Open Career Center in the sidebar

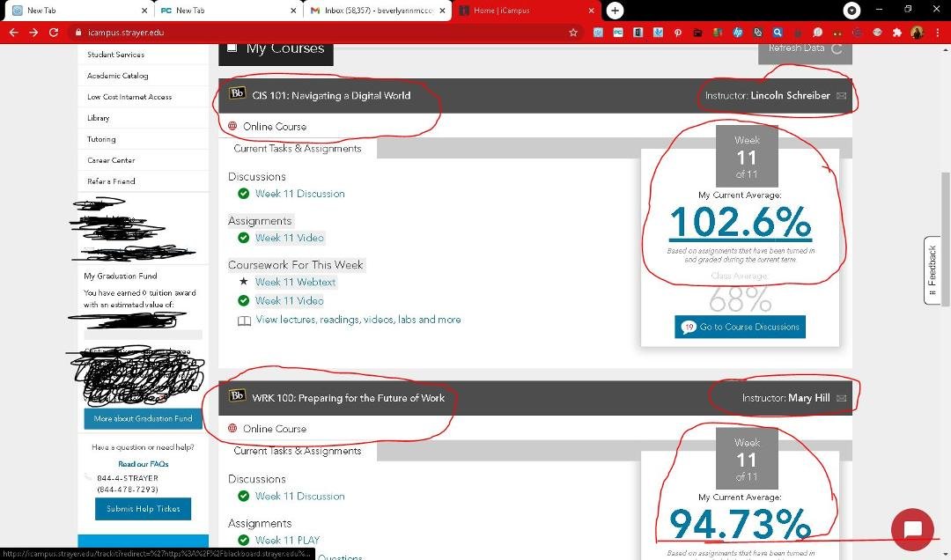111,160
